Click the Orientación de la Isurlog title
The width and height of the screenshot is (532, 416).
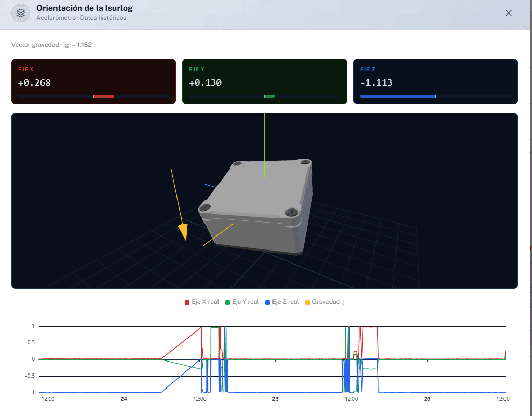pyautogui.click(x=85, y=8)
